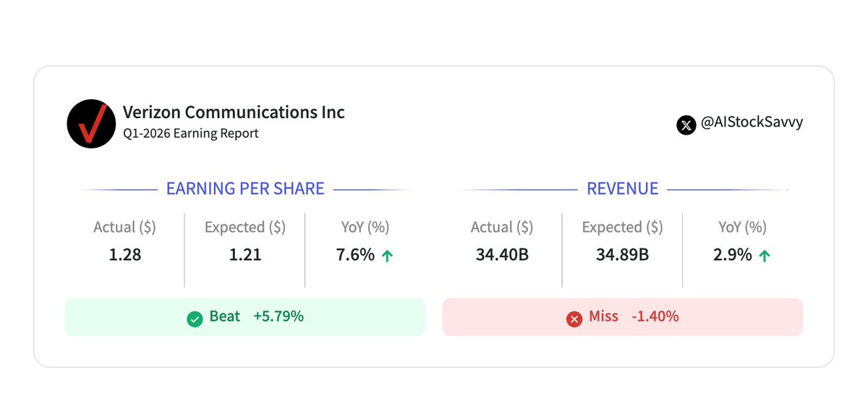Image resolution: width=868 pixels, height=399 pixels.
Task: Click the green Beat checkmark icon
Action: pos(195,319)
